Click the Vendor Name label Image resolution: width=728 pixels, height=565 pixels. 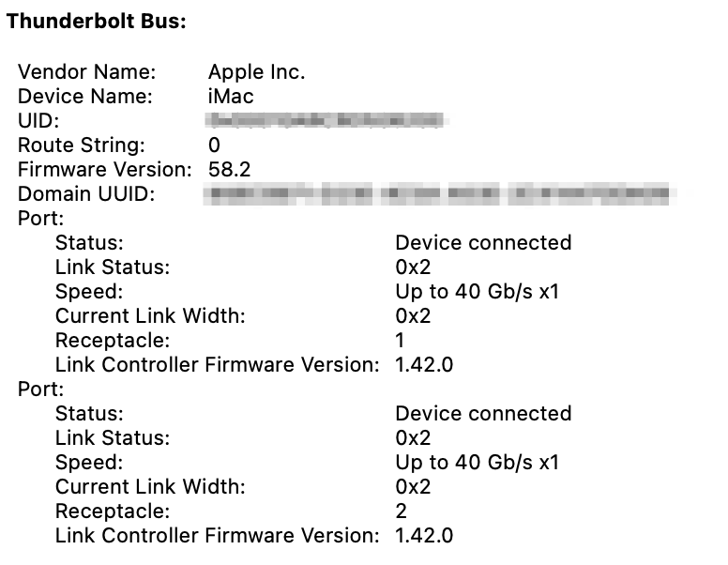86,71
